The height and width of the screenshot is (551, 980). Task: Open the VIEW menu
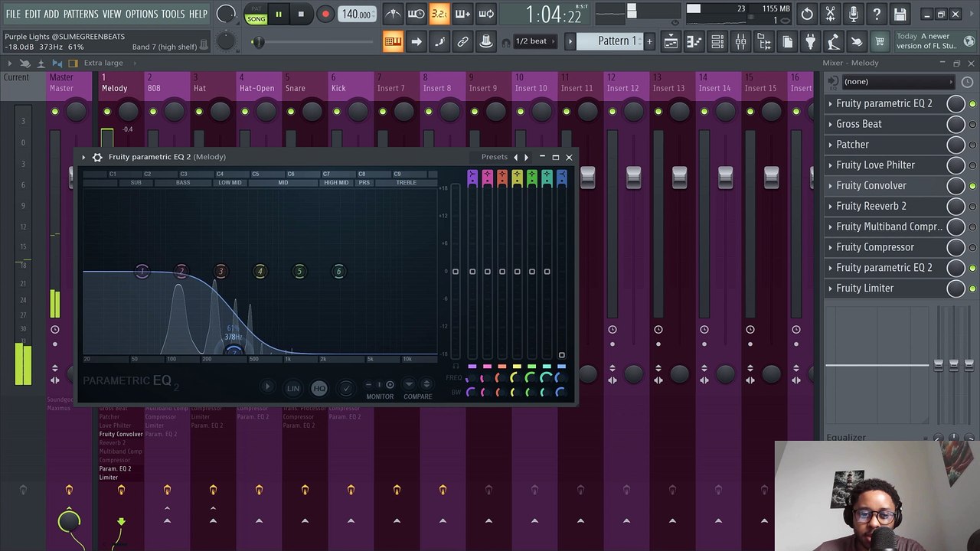[x=112, y=14]
